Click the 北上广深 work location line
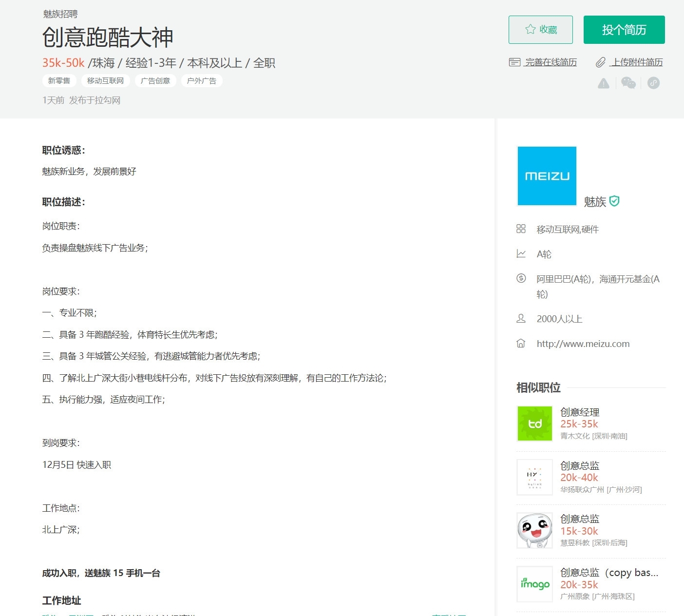The height and width of the screenshot is (616, 684). pyautogui.click(x=61, y=530)
